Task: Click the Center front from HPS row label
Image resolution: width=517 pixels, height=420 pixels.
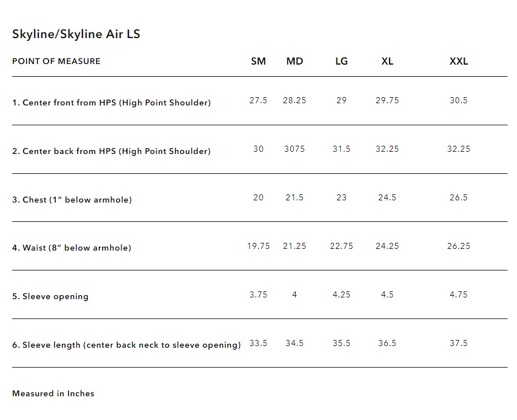Action: pyautogui.click(x=111, y=103)
